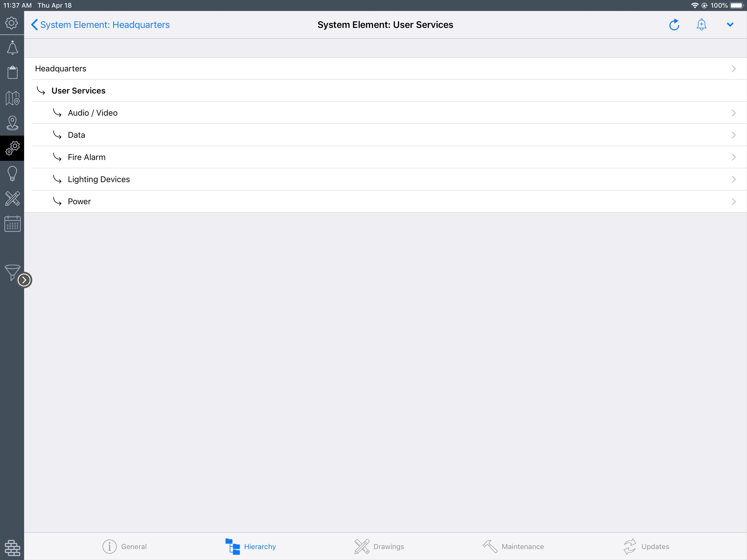The height and width of the screenshot is (560, 747).
Task: Go back to System Element: Headquarters
Action: tap(100, 25)
